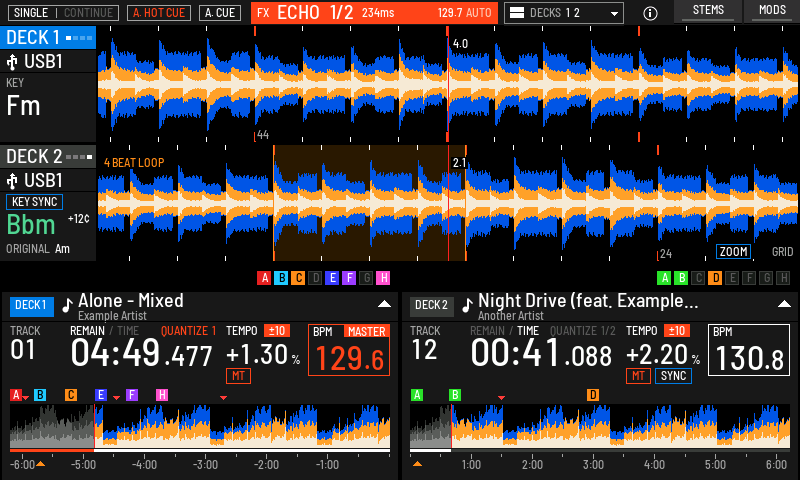This screenshot has width=800, height=480.
Task: Toggle Deck 2 MT master tempo
Action: pos(638,376)
